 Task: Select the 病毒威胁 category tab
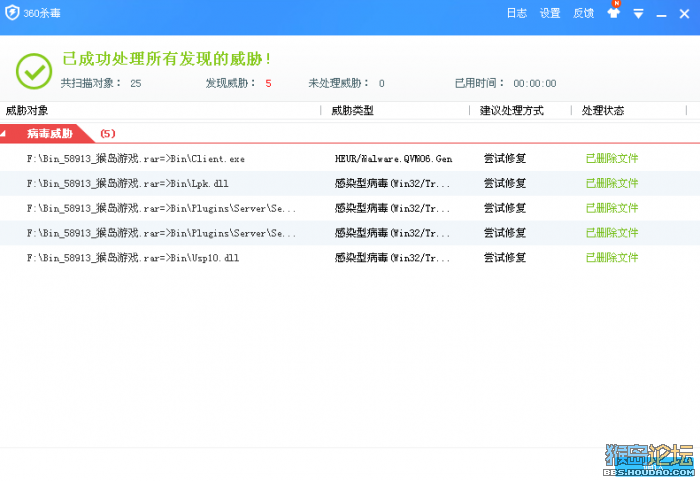point(49,133)
